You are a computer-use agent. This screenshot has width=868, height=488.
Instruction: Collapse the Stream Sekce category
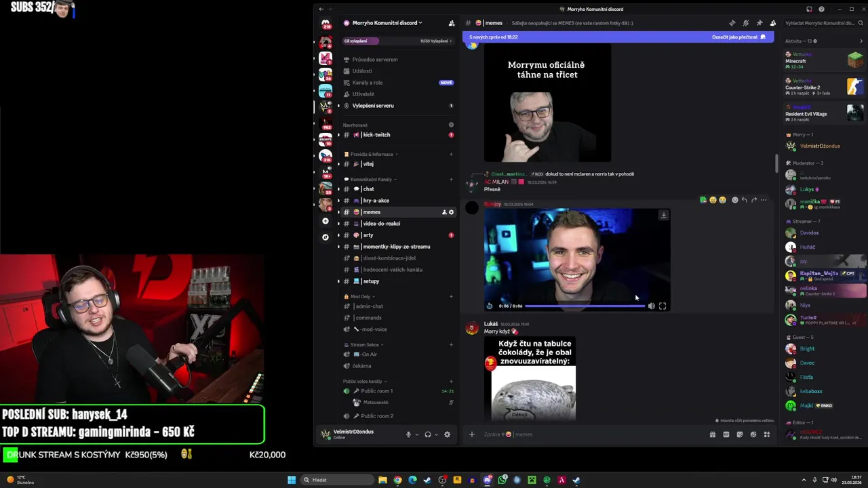pos(363,345)
